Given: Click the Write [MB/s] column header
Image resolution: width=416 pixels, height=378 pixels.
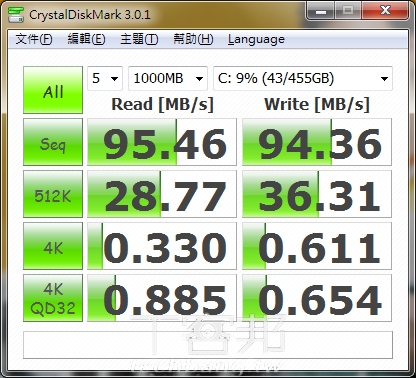Looking at the screenshot, I should tap(317, 105).
